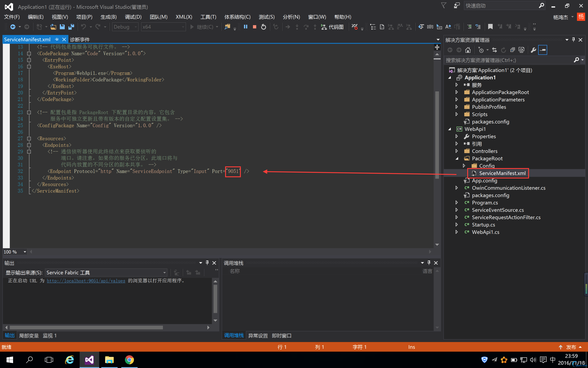Image resolution: width=588 pixels, height=368 pixels.
Task: Open file using the folder icon
Action: (53, 27)
